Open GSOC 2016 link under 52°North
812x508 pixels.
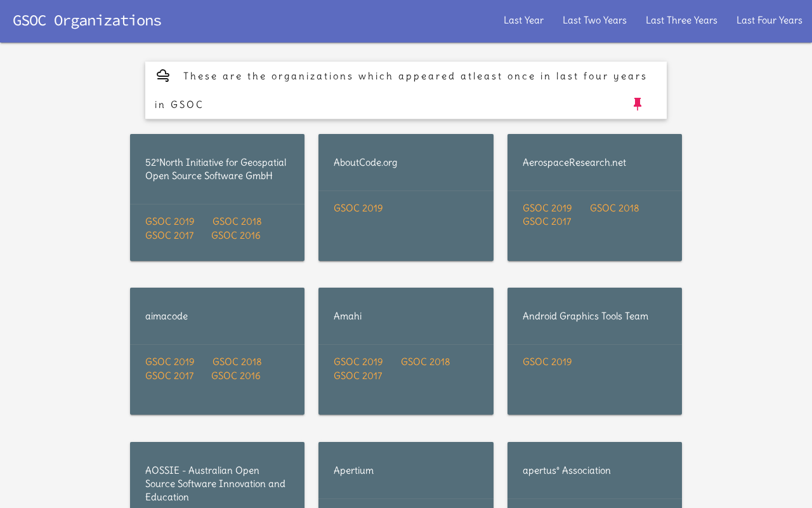point(235,236)
